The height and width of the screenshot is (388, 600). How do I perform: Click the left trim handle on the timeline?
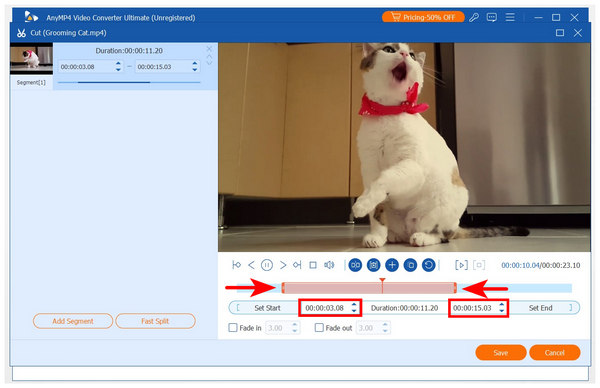tap(283, 288)
